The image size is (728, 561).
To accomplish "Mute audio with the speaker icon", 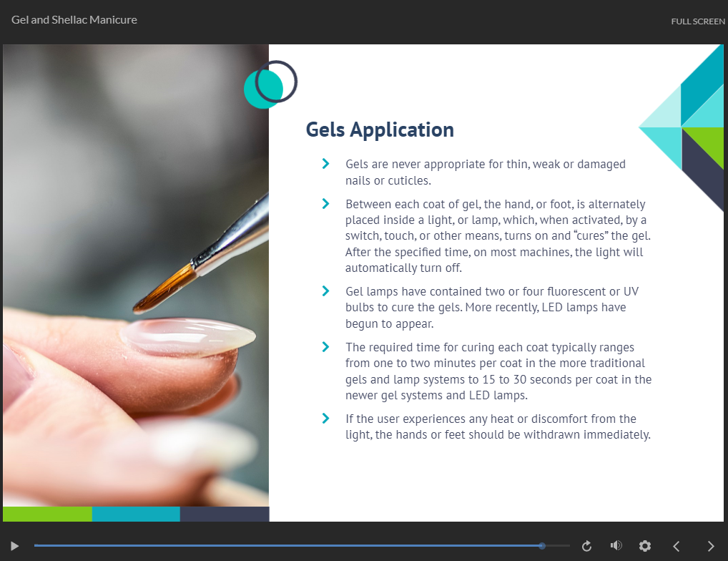I will [x=616, y=546].
